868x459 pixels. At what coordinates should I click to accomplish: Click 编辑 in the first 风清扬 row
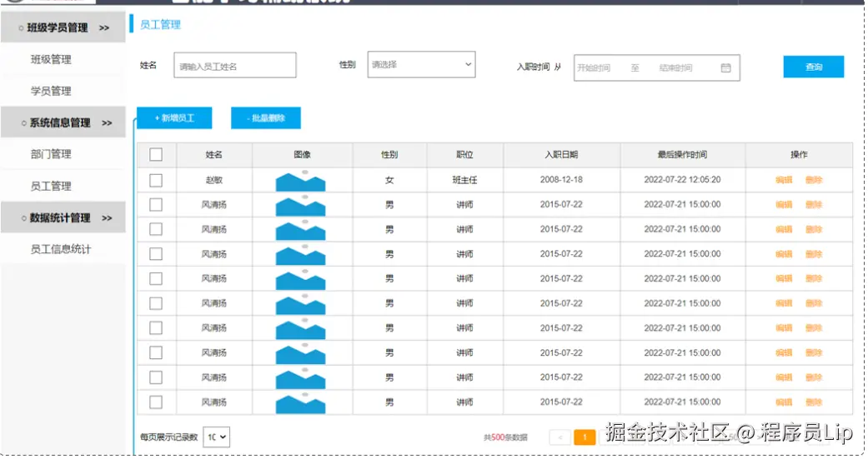click(784, 205)
